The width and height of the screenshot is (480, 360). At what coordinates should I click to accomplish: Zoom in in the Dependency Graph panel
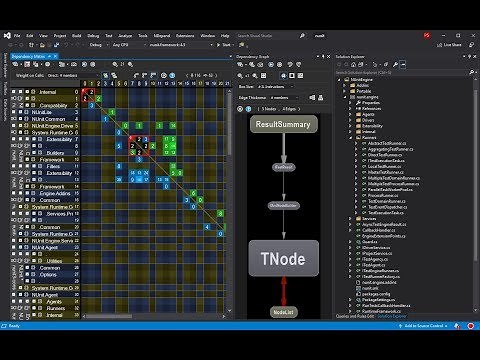tap(255, 76)
